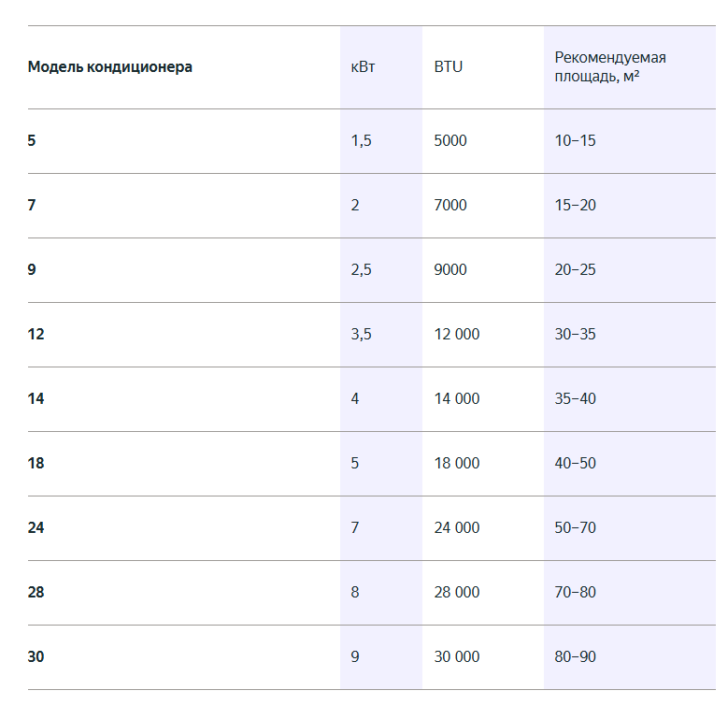728x705 pixels.
Task: Click the 5000 BTU cell
Action: click(450, 141)
